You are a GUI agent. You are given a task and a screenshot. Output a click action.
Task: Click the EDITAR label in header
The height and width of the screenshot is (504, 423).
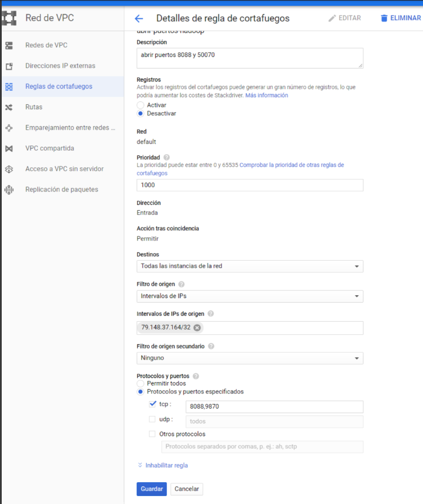pos(350,18)
